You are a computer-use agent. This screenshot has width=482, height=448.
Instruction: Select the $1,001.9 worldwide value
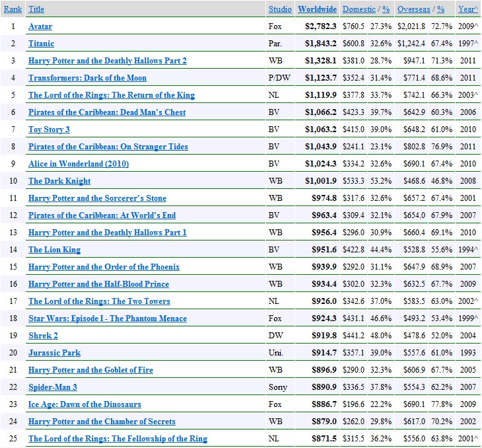(321, 181)
